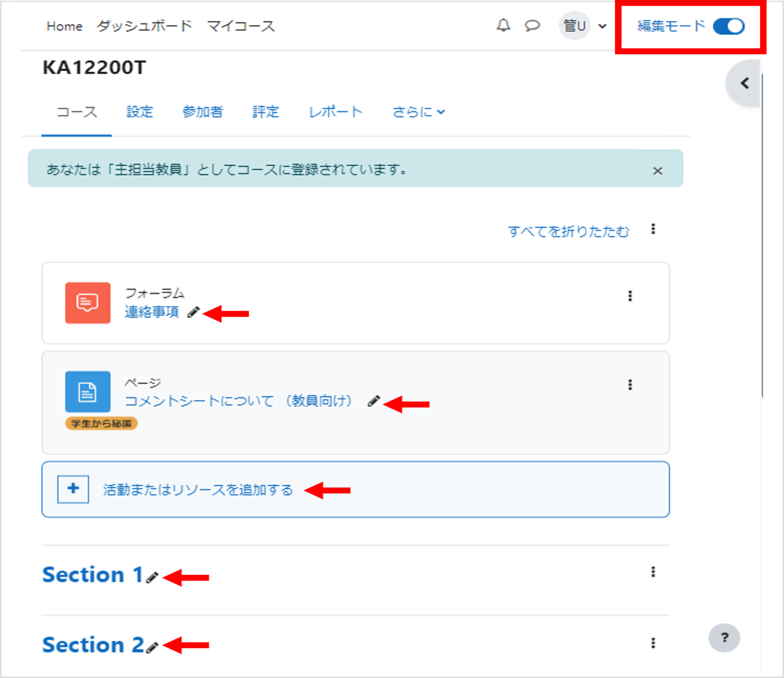Image resolution: width=784 pixels, height=678 pixels.
Task: Edit the Section 1 name pencil
Action: coord(152,578)
